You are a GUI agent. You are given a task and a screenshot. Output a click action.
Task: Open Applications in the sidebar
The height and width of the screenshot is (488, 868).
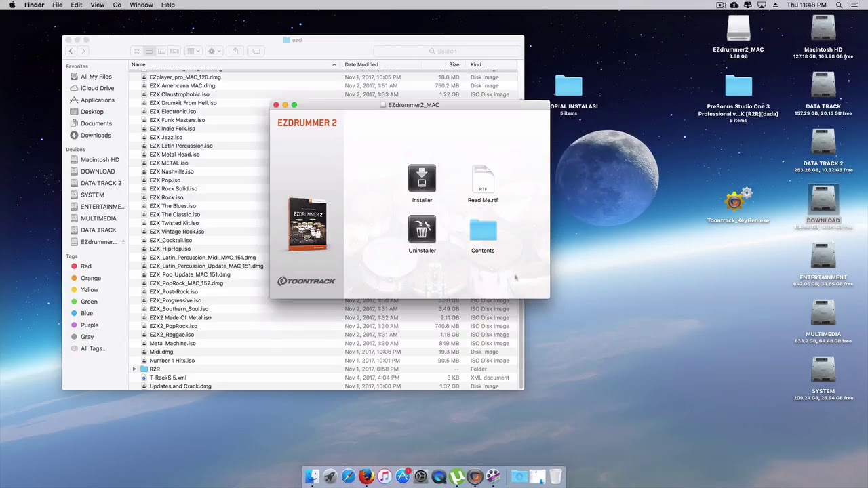click(97, 100)
